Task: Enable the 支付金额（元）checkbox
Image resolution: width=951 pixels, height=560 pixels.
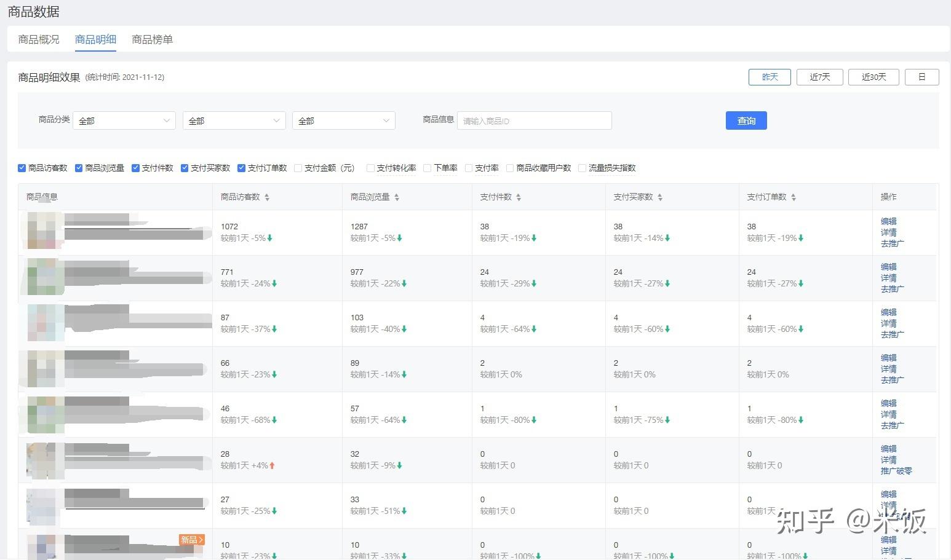Action: click(x=298, y=168)
